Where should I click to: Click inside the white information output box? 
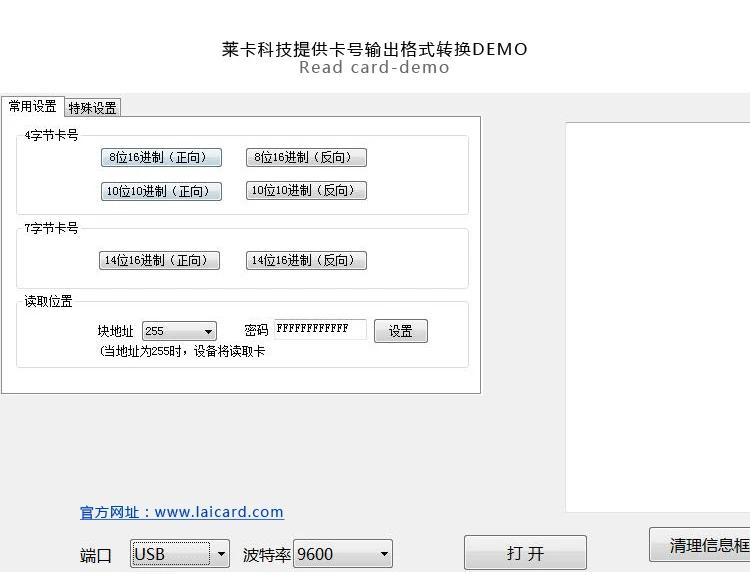(658, 317)
